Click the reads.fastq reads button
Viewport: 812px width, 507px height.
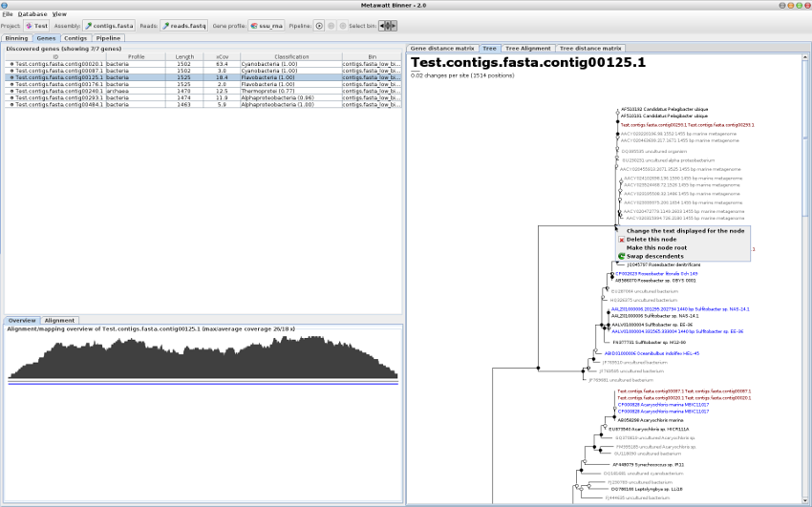pos(182,26)
